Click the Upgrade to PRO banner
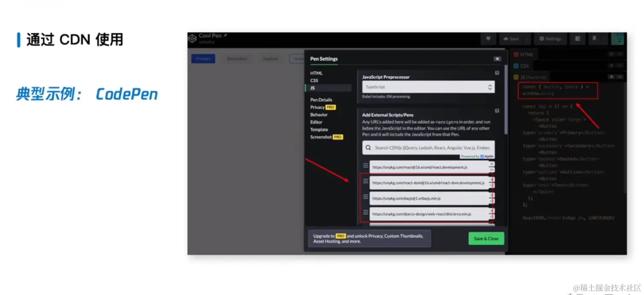The height and width of the screenshot is (295, 644). (370, 238)
